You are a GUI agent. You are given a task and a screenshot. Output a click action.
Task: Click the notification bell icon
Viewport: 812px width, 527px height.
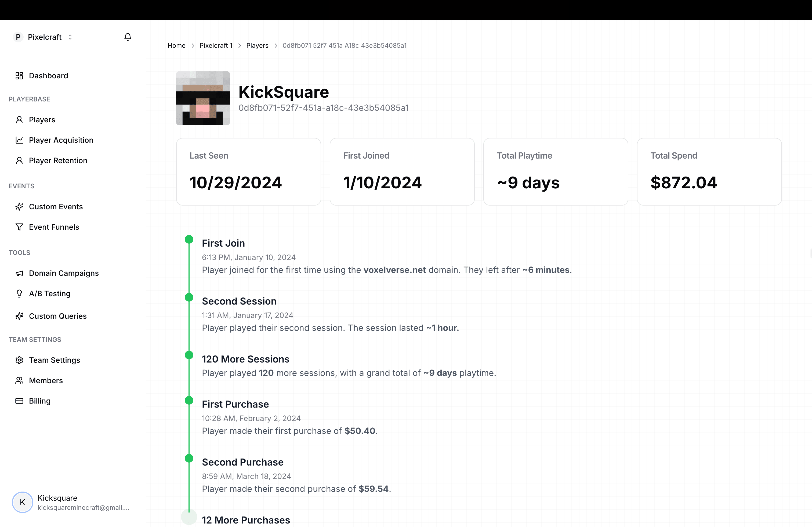click(128, 37)
